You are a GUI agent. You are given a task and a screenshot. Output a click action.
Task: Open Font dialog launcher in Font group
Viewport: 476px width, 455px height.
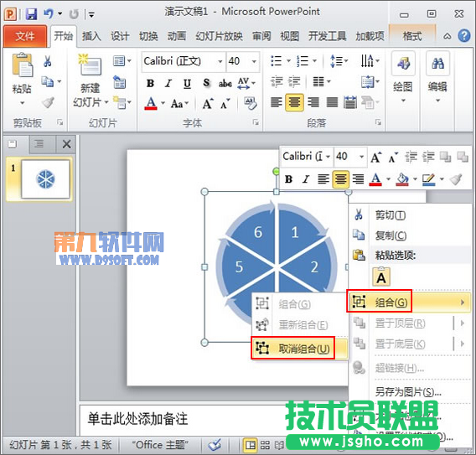[256, 122]
